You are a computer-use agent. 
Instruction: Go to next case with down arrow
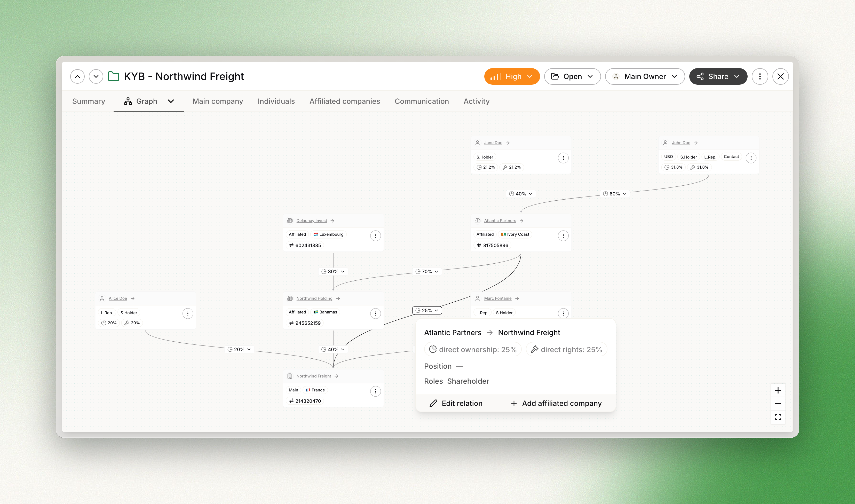[96, 76]
